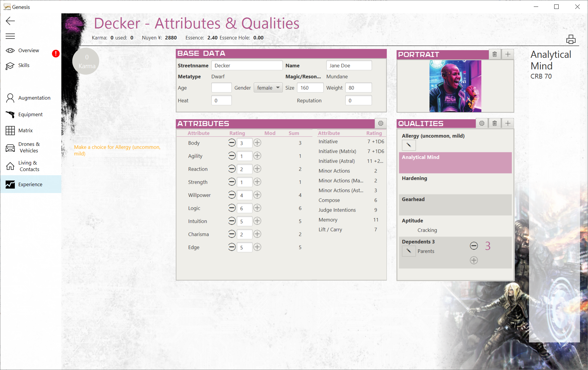Edit the Allergy quality with pencil icon
The height and width of the screenshot is (370, 588).
click(x=409, y=145)
